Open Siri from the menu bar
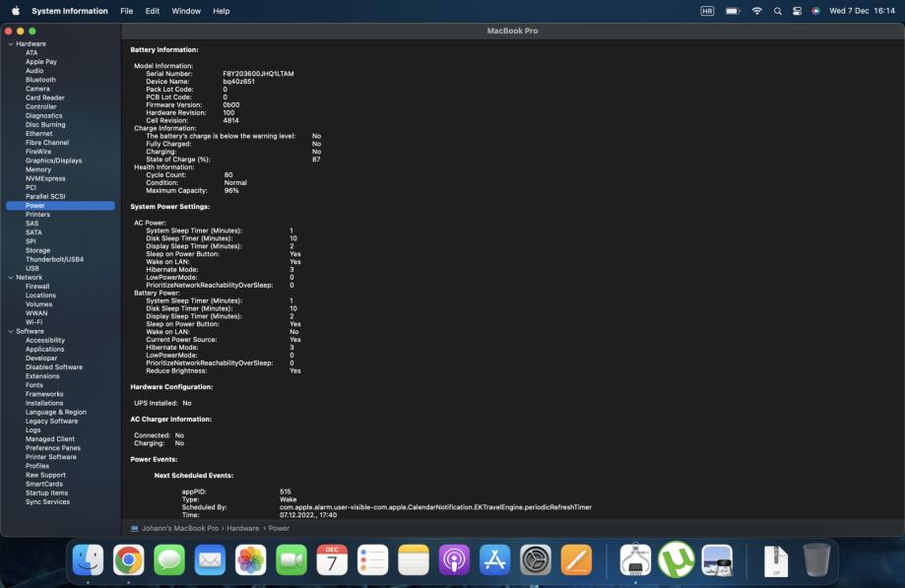 point(815,11)
